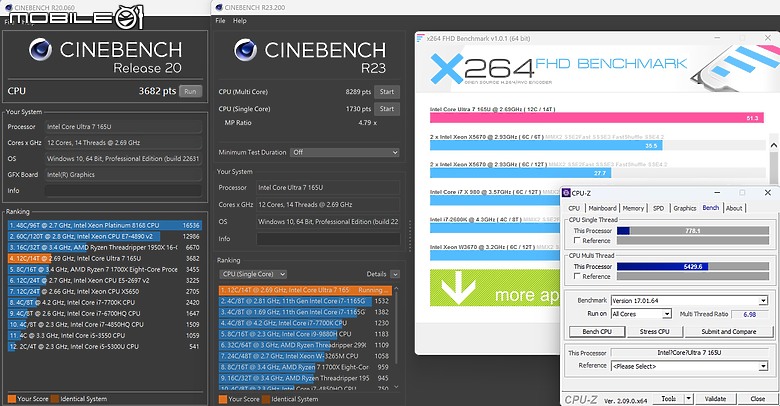780x406 pixels.
Task: Open the CPU-Z Tools dropdown arrow
Action: (689, 399)
